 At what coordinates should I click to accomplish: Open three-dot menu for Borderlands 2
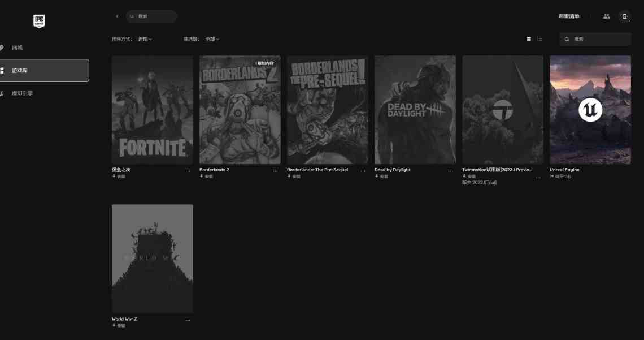275,171
